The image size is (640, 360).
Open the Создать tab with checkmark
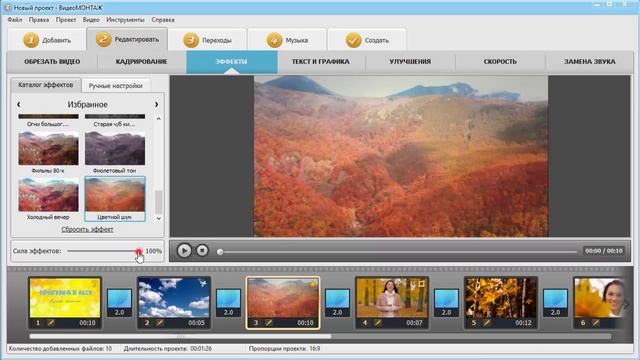click(367, 40)
